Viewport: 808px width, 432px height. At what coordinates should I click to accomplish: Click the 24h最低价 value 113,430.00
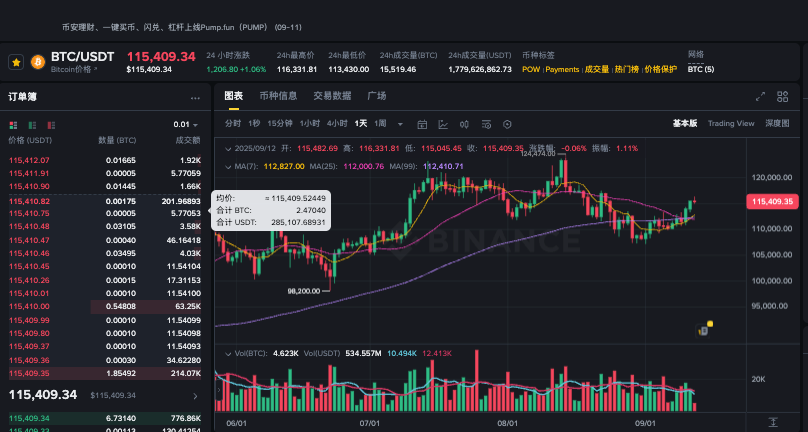point(348,69)
